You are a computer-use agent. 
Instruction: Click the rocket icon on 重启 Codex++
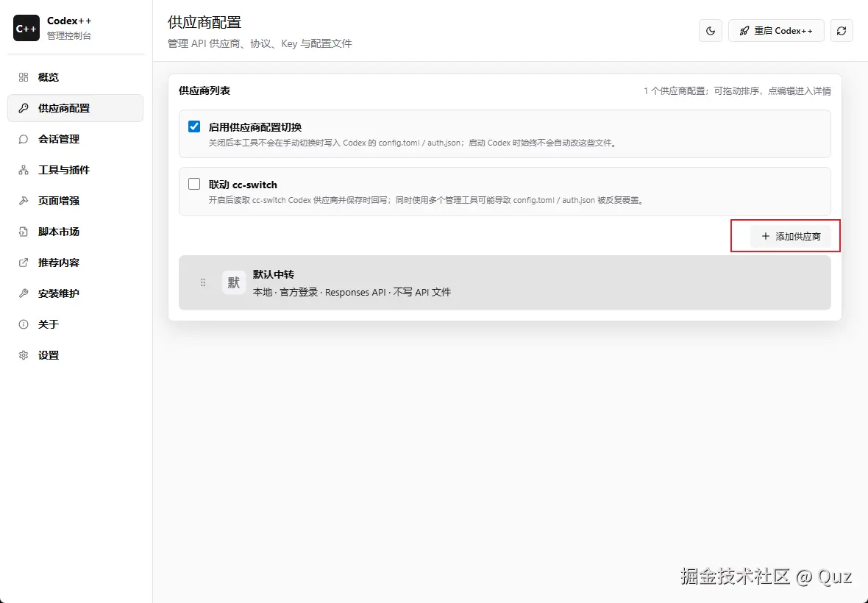click(744, 31)
